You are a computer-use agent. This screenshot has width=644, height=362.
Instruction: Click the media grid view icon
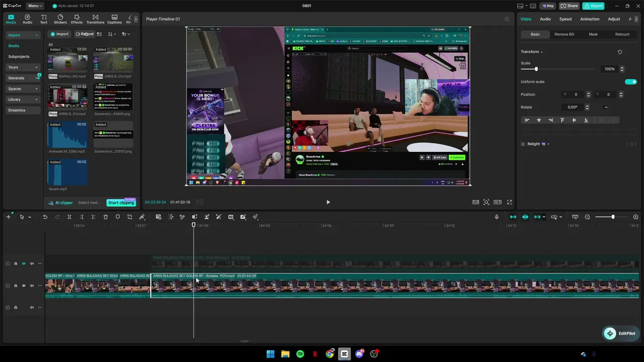(99, 34)
